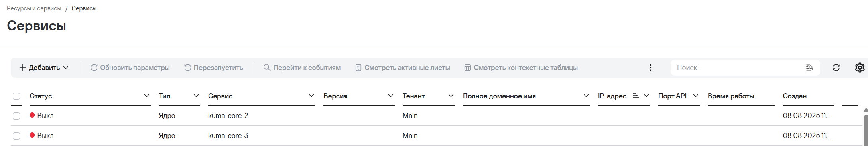This screenshot has width=868, height=146.
Task: Go to Ресурсы и сервисы breadcrumb
Action: 34,8
